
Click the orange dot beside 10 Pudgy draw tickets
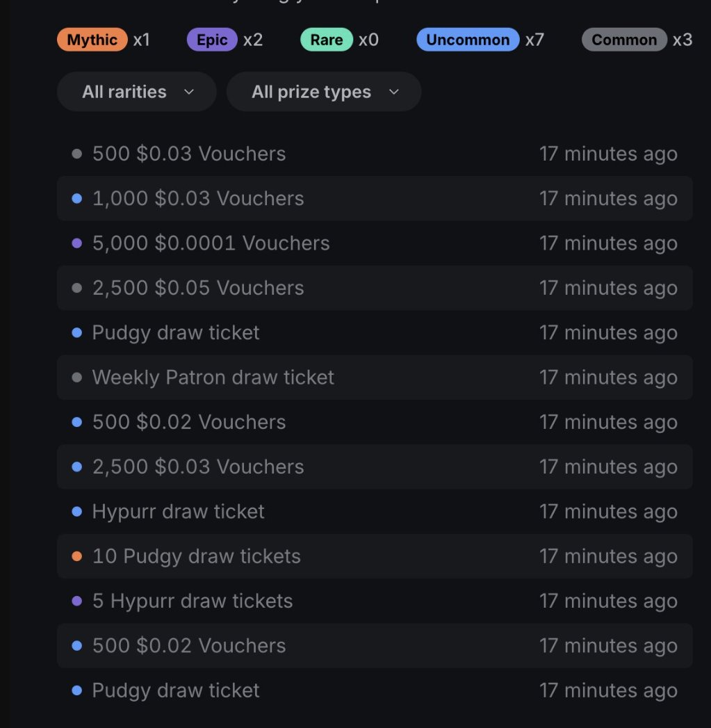point(77,556)
